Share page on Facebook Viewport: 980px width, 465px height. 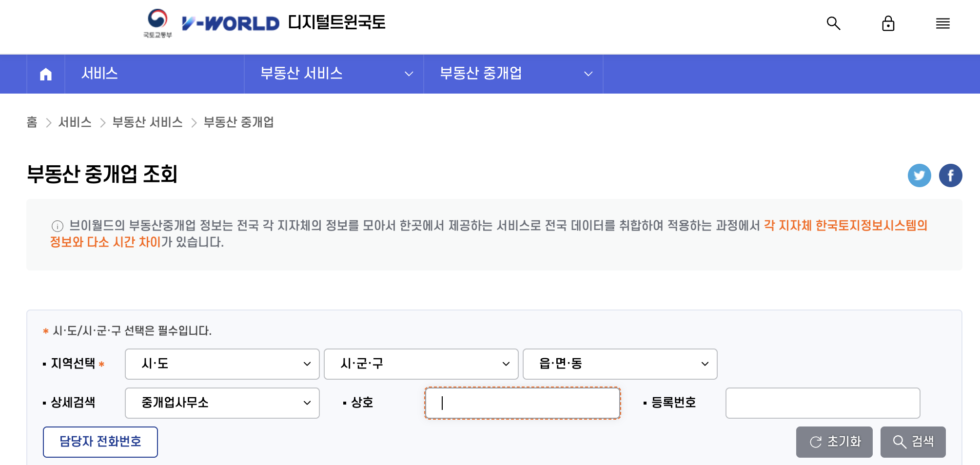pyautogui.click(x=950, y=175)
